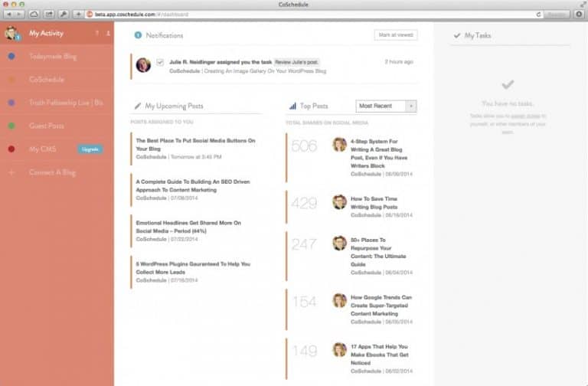Open '50+ Places To Repurpose Your Content' post

378,252
